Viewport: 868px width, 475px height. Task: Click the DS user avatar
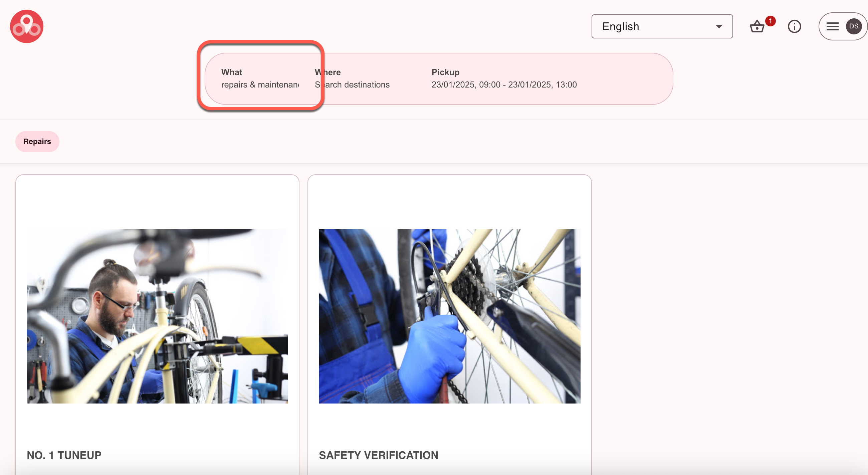click(854, 26)
